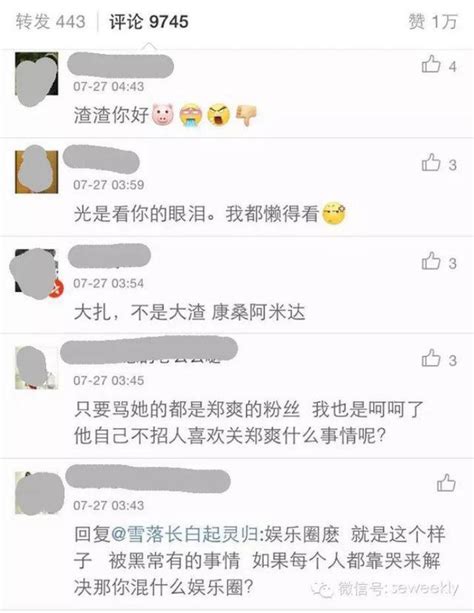Open the 赞 1万 tab

pos(433,22)
